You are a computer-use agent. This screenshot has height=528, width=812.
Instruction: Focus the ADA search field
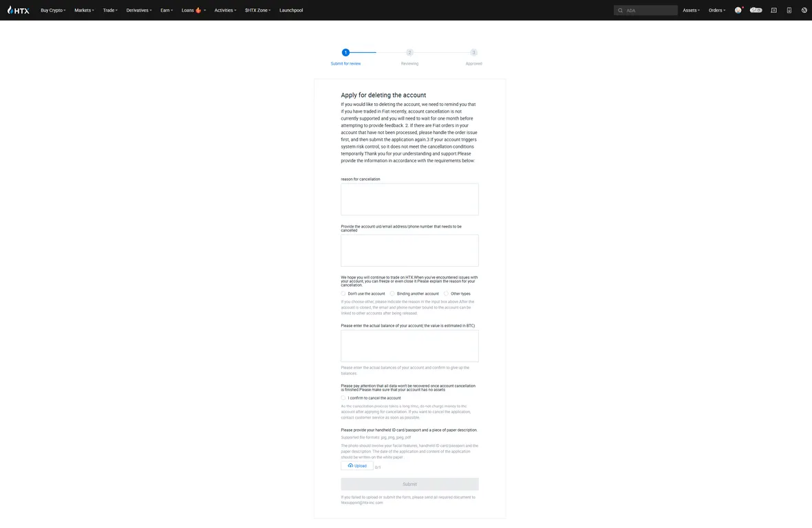point(645,10)
